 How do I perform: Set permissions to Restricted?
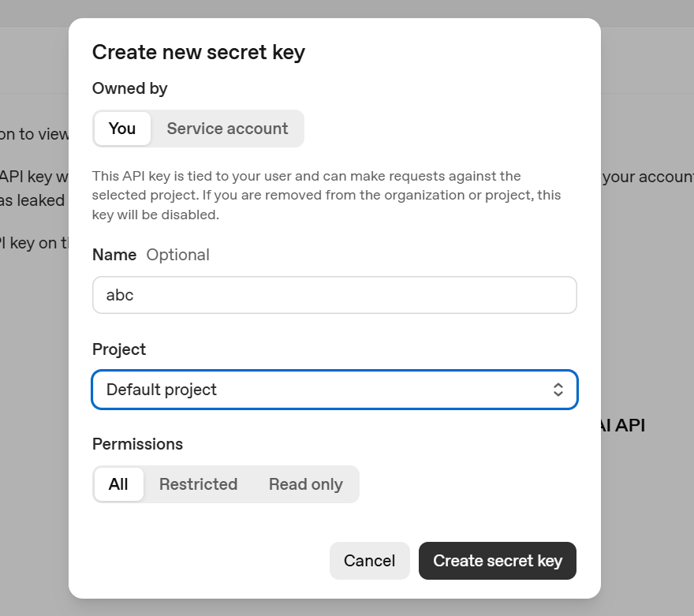(x=198, y=484)
